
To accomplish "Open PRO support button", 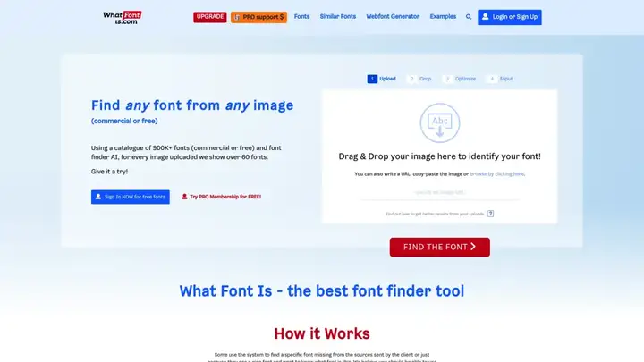I will point(258,17).
